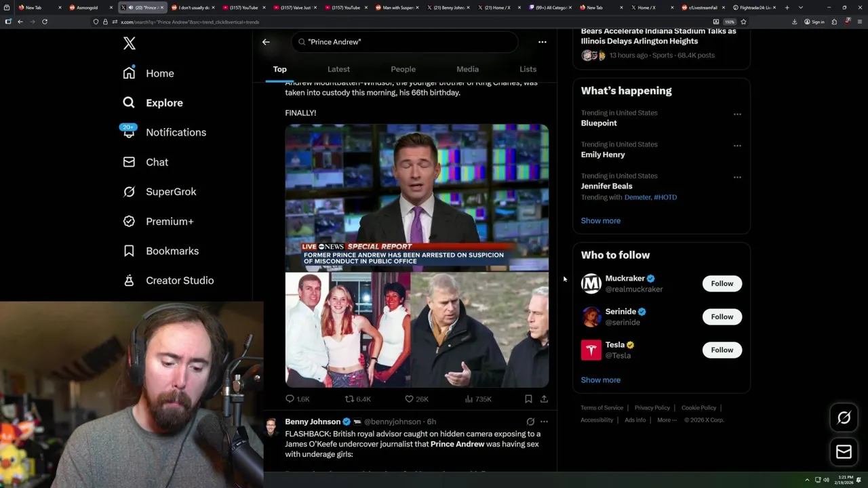This screenshot has height=488, width=868.
Task: Open Cookie Policy footer link
Action: point(698,408)
